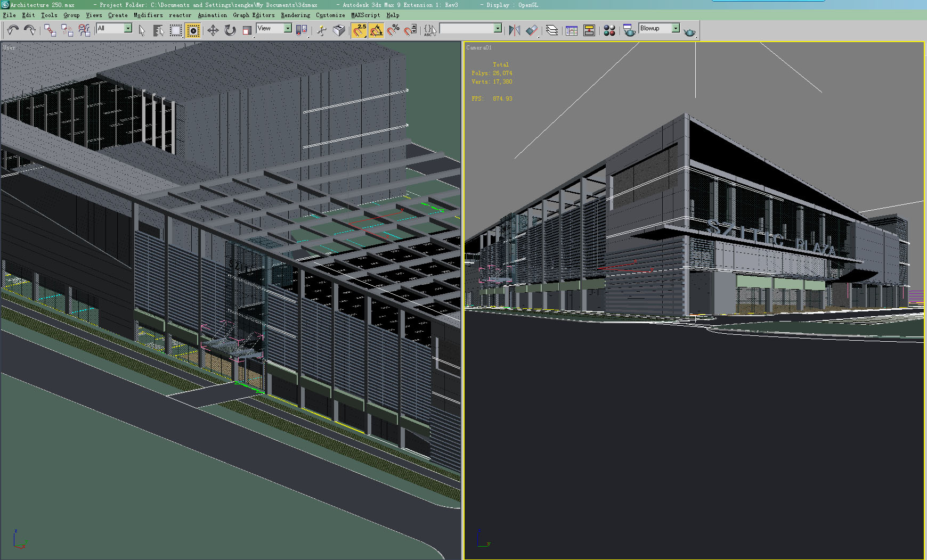Open the Schematic View icon
This screenshot has width=927, height=560.
[590, 30]
